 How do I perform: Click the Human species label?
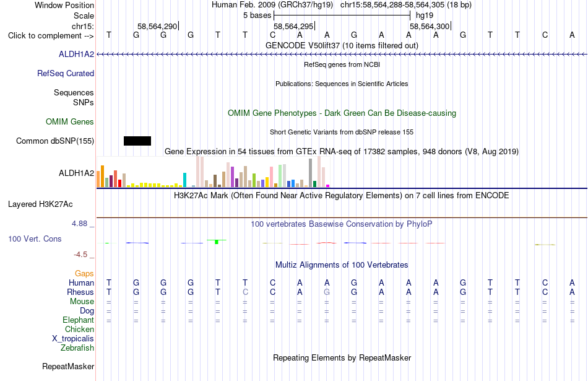point(81,282)
